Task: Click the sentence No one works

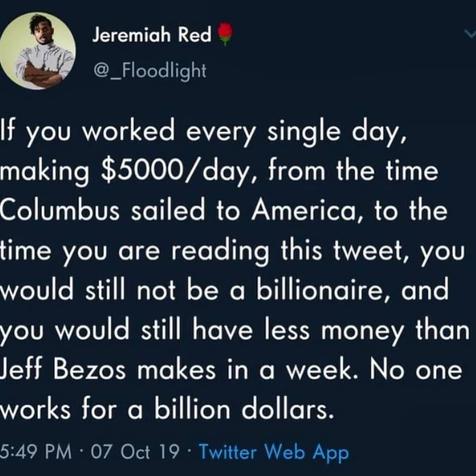Action: click(416, 370)
